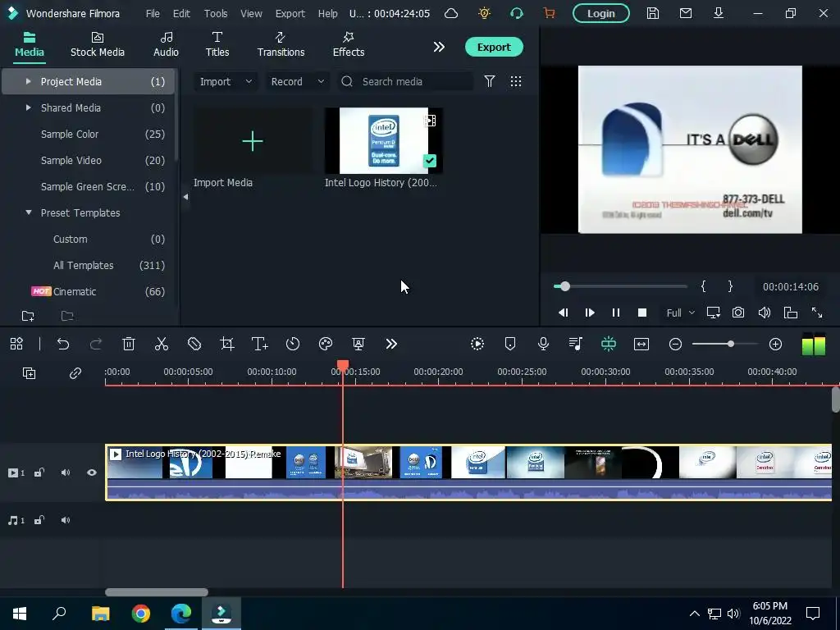Open the File menu
This screenshot has height=630, width=840.
click(x=153, y=13)
